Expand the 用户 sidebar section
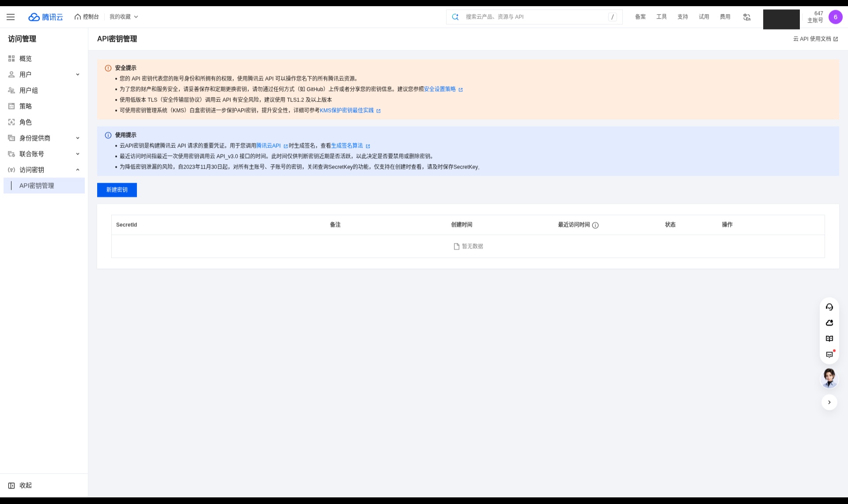Viewport: 848px width, 504px height. pos(44,75)
